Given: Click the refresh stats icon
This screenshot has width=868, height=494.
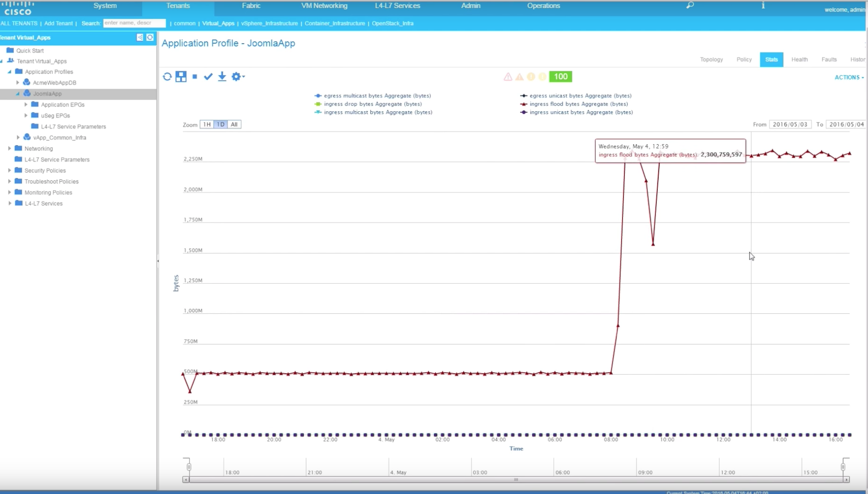Looking at the screenshot, I should tap(167, 77).
